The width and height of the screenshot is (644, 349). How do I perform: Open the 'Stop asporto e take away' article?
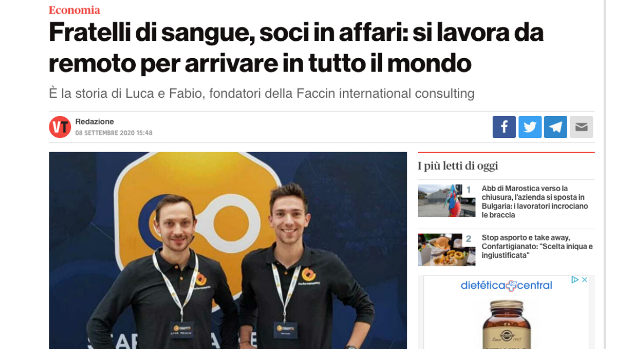coord(537,246)
